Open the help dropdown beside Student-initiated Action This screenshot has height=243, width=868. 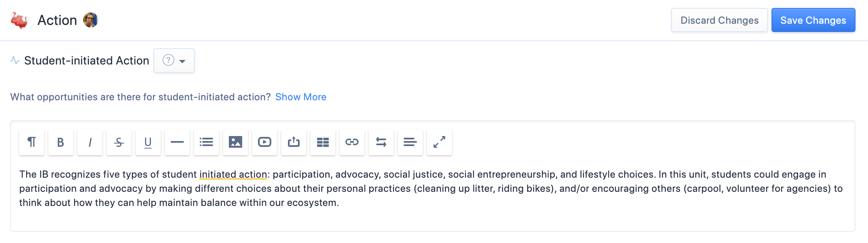coord(174,61)
